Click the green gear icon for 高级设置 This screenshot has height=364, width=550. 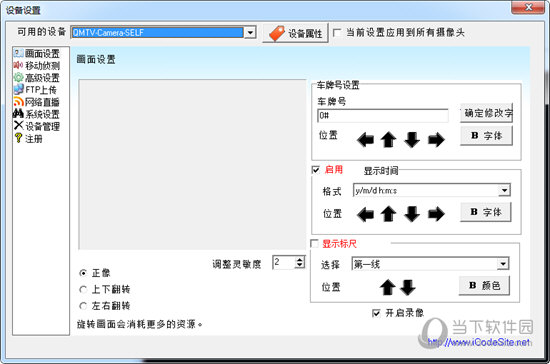pyautogui.click(x=18, y=77)
